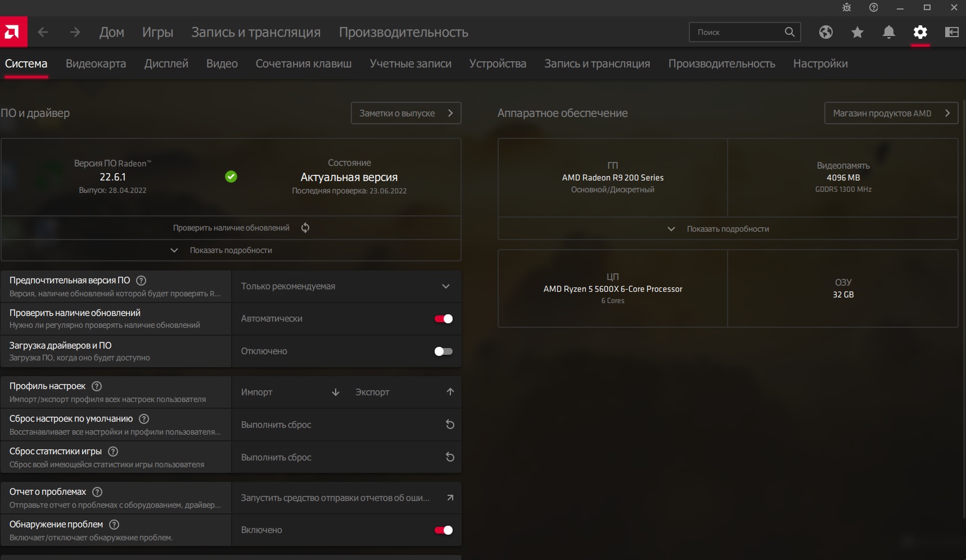Click refresh icon beside Проверить наличие обновлений
Viewport: 966px width, 560px height.
point(305,228)
